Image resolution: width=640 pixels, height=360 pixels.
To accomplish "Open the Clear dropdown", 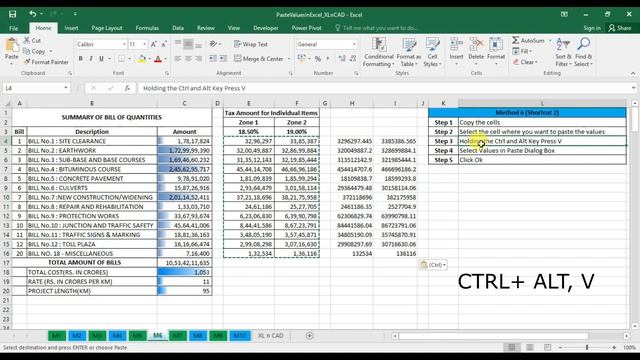I will 525,62.
